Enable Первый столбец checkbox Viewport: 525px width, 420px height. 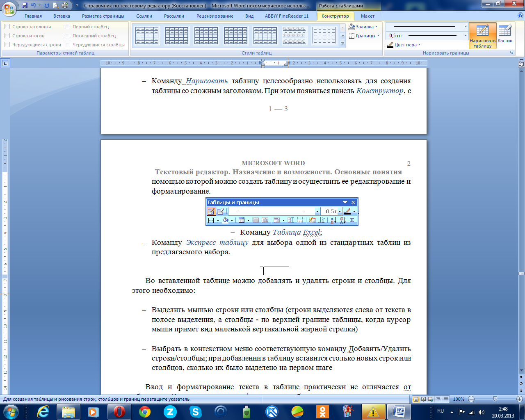68,27
